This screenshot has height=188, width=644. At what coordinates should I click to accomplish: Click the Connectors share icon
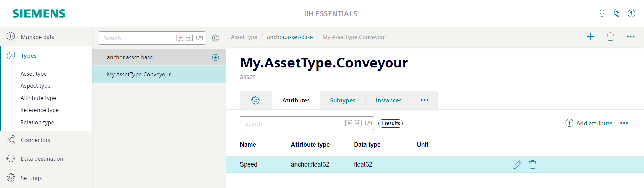[x=11, y=140]
